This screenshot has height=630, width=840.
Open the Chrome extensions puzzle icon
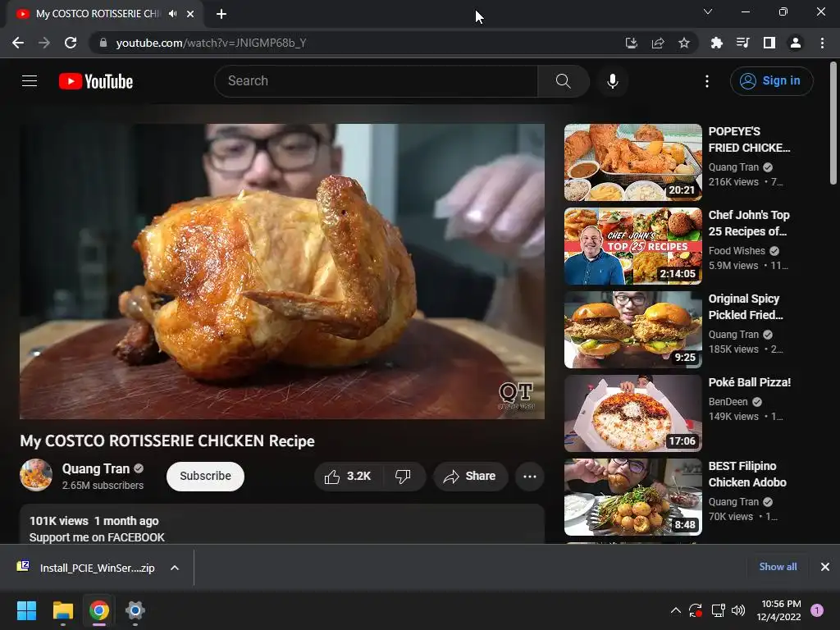716,43
